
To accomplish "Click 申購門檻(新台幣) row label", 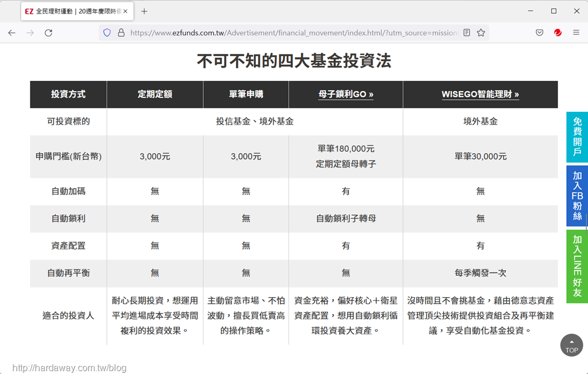I will [68, 156].
